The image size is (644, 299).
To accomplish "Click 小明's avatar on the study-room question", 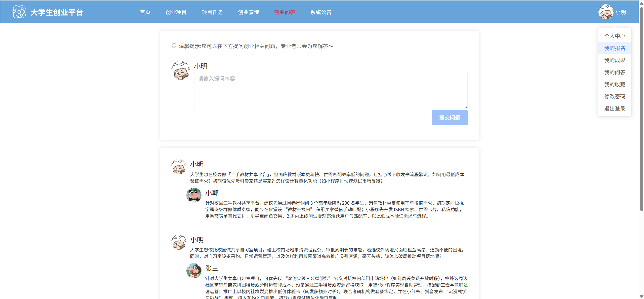I will [179, 242].
